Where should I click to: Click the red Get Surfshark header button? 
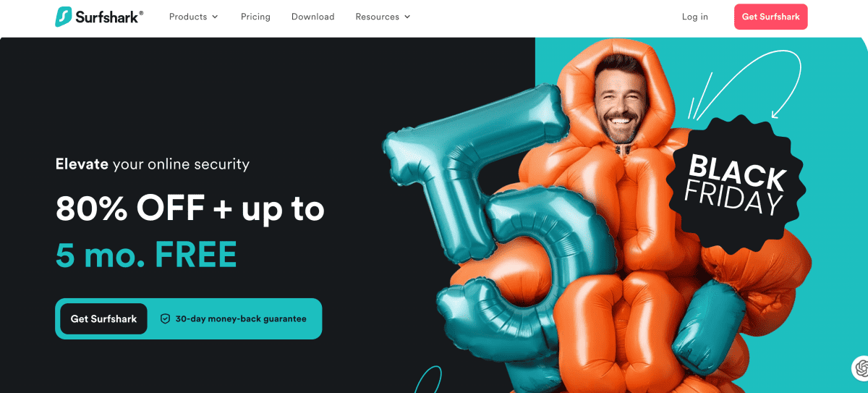770,17
